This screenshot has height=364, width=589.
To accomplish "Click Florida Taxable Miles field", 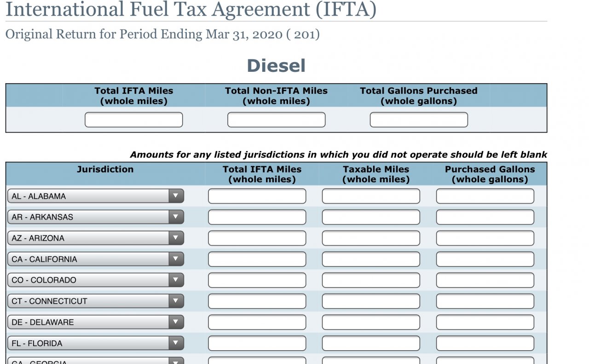I will pos(371,343).
